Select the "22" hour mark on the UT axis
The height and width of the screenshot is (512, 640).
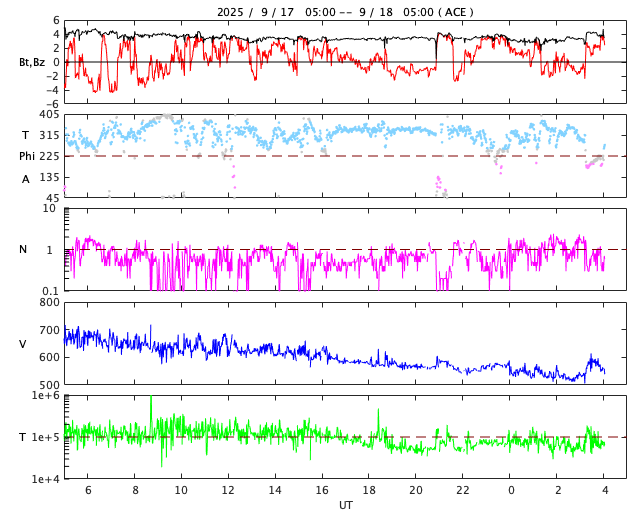463,490
